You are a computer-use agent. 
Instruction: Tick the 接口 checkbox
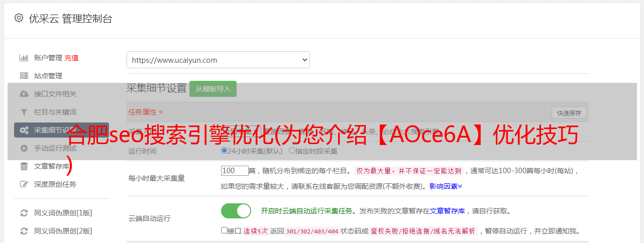pos(224,230)
